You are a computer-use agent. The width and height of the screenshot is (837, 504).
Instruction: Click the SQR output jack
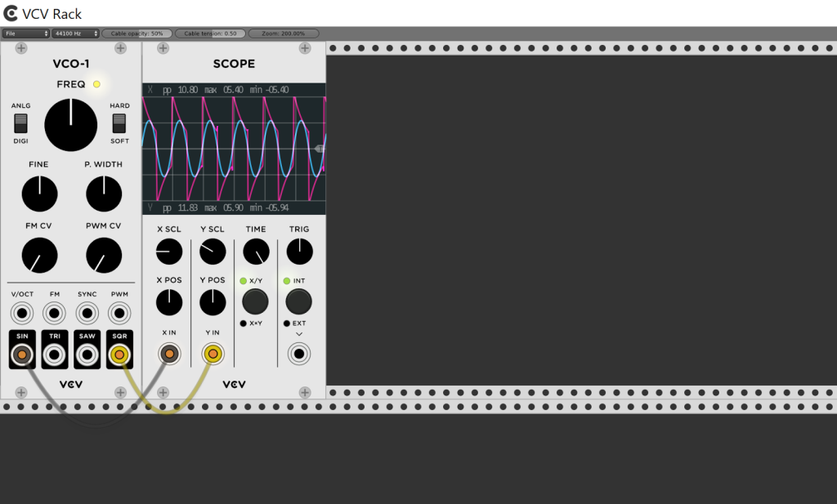[119, 355]
